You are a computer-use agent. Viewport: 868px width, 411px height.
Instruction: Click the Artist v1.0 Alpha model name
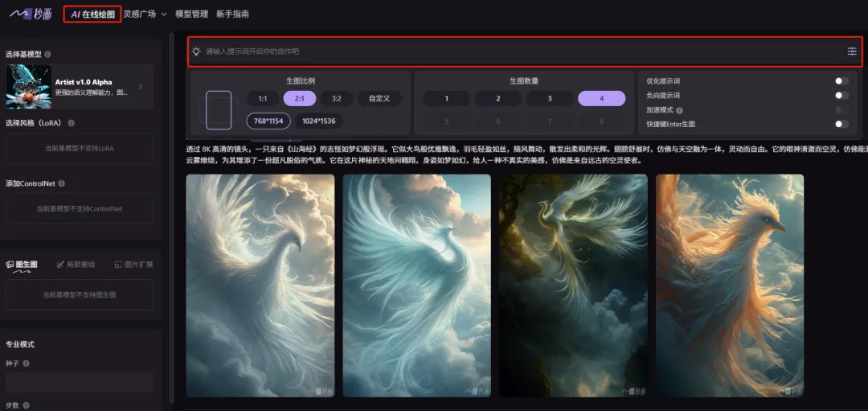tap(84, 82)
